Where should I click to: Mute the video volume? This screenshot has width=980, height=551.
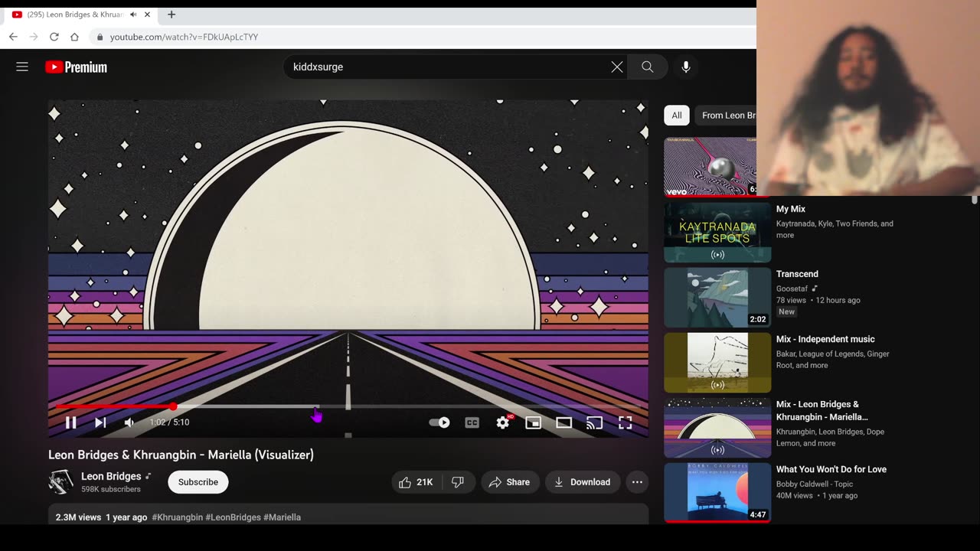(x=129, y=422)
